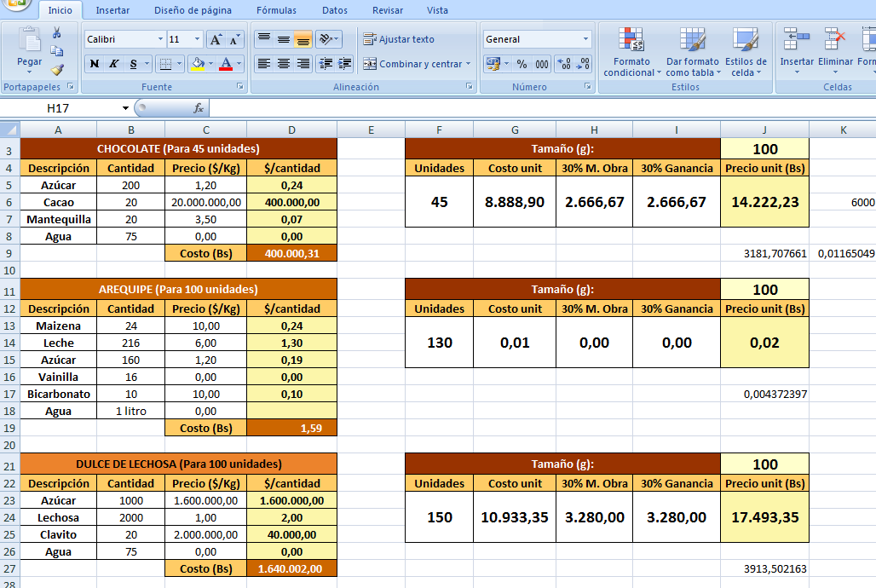The height and width of the screenshot is (588, 876).
Task: Open Dar formato como tabla gallery
Action: point(692,51)
